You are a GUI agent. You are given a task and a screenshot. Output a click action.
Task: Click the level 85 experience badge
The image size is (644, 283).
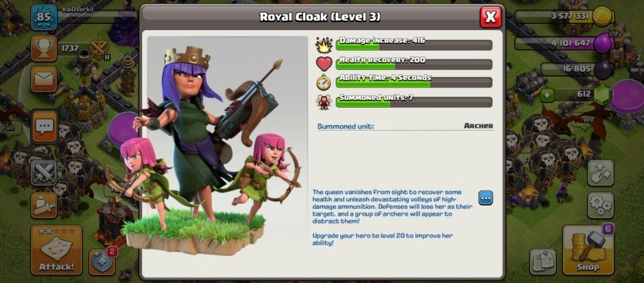(x=44, y=18)
